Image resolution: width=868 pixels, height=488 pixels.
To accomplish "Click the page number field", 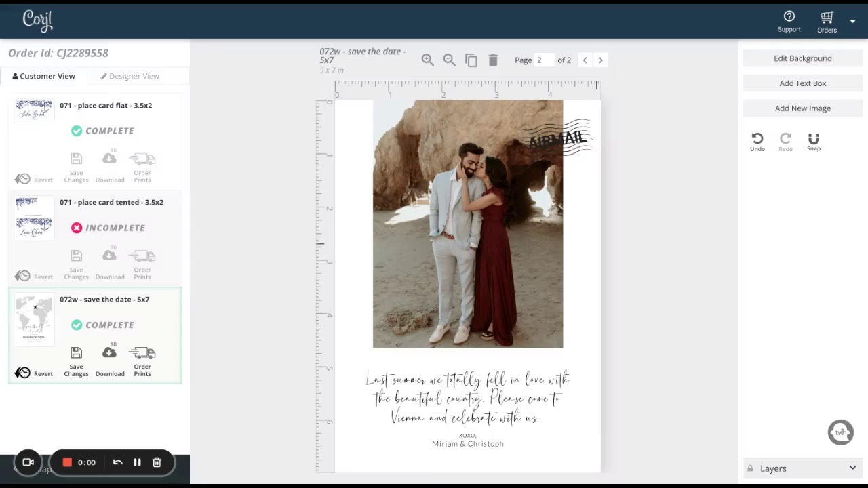I will coord(544,60).
